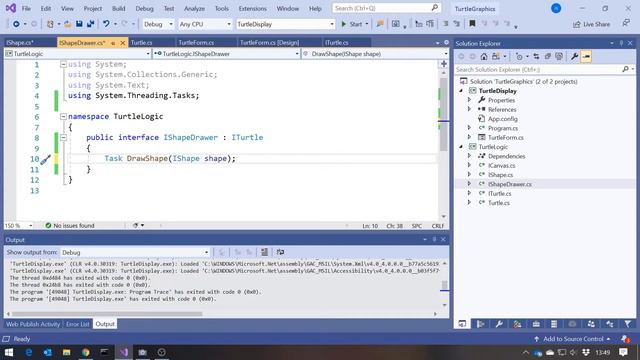
Task: Toggle the highlighted Preview Selected Items button
Action: 586,57
